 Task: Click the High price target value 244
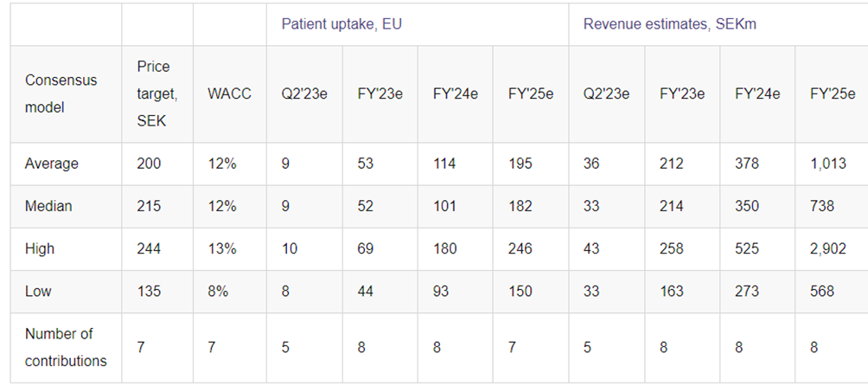(x=149, y=248)
